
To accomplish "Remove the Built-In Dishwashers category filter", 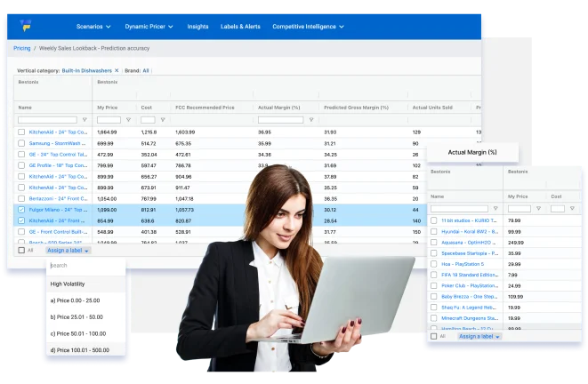I will [x=117, y=69].
